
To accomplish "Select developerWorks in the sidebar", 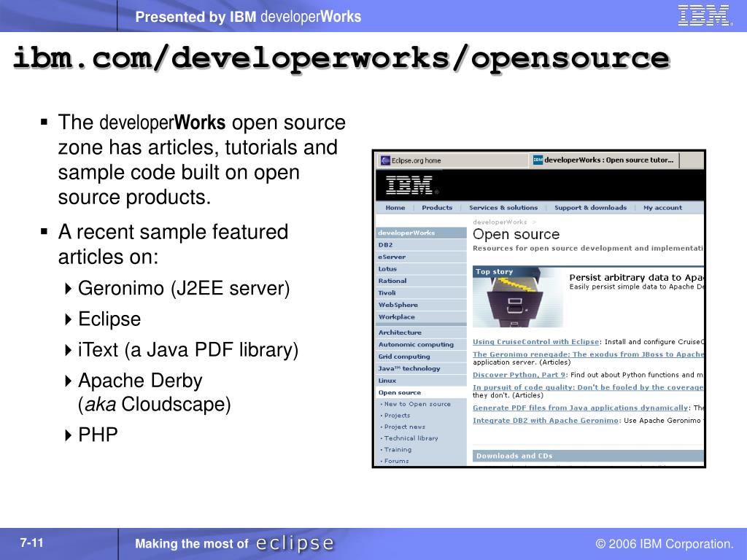I will (421, 233).
